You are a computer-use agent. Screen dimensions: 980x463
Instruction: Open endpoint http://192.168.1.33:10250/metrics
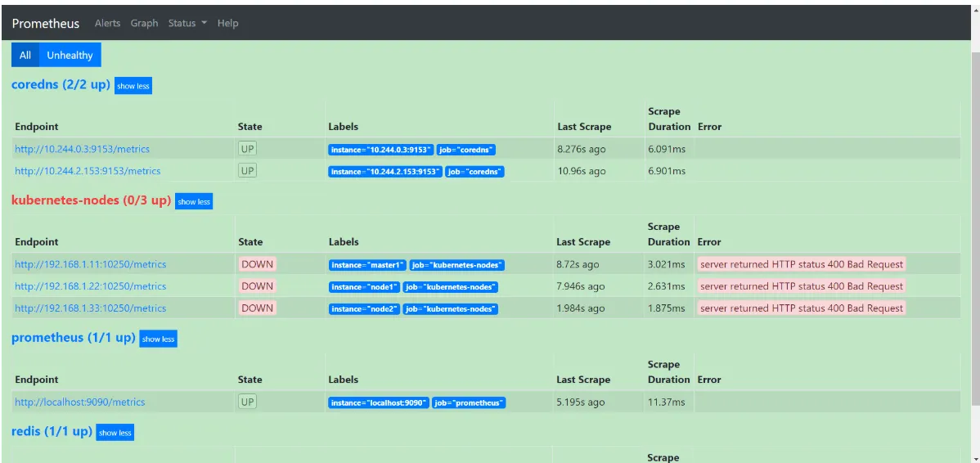[91, 308]
